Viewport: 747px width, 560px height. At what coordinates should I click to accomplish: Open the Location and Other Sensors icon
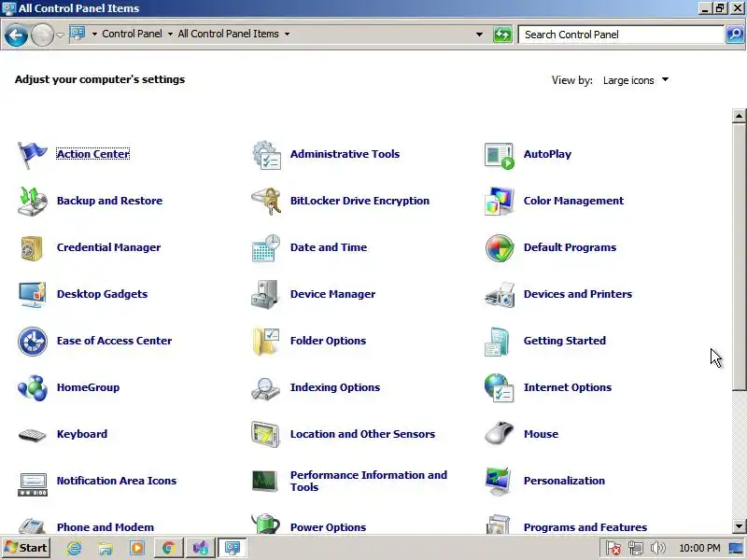click(x=265, y=434)
